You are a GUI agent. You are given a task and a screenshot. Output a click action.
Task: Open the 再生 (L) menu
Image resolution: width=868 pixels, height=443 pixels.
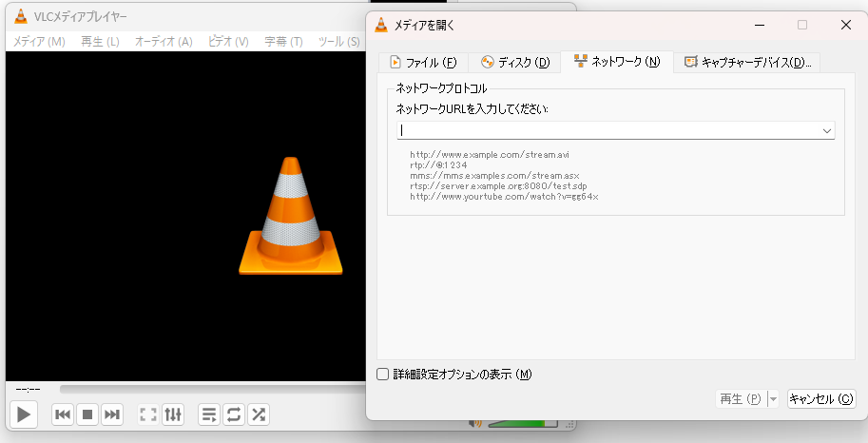[x=100, y=42]
